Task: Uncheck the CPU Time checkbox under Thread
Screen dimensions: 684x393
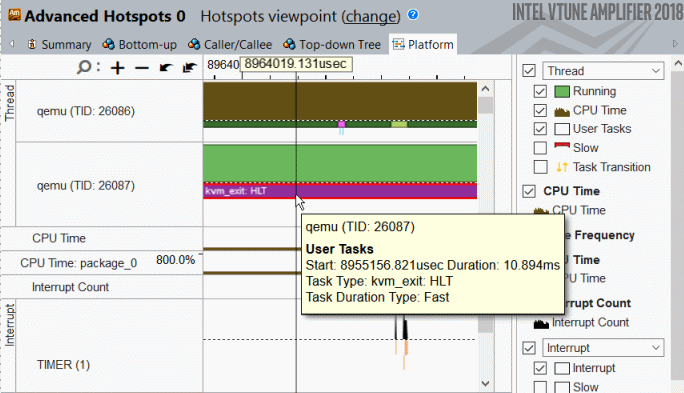Action: pos(540,110)
